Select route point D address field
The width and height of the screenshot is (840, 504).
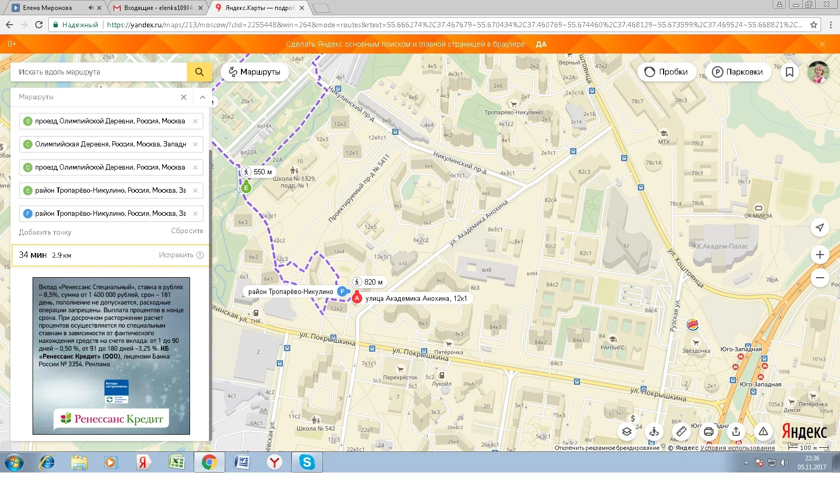111,167
